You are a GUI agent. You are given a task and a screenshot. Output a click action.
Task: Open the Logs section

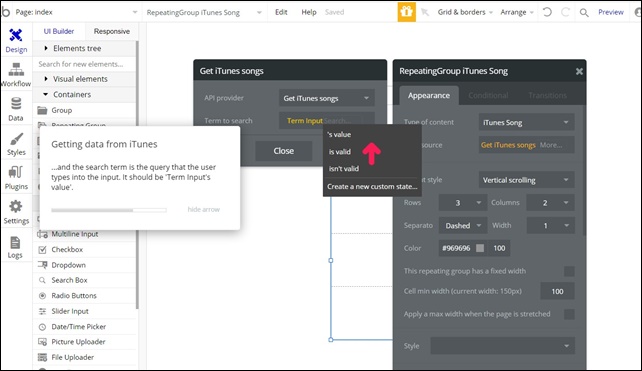point(15,247)
